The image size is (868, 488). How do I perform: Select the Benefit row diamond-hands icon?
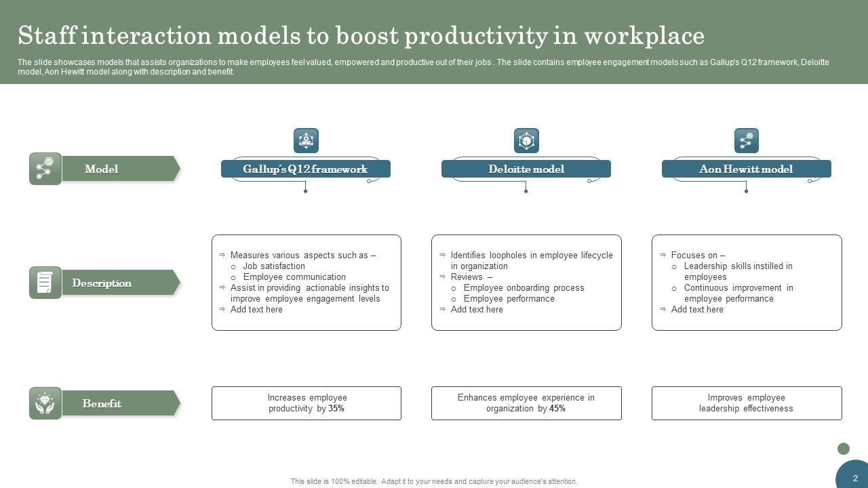coord(45,403)
